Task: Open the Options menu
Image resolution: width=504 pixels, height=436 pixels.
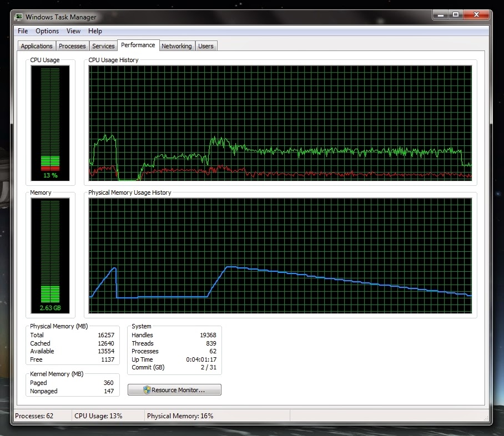Action: point(47,31)
